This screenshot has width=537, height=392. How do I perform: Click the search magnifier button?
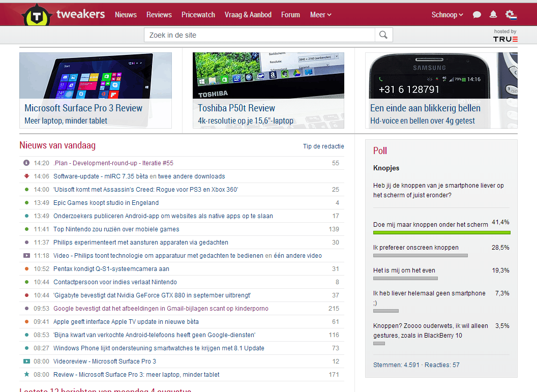[383, 35]
